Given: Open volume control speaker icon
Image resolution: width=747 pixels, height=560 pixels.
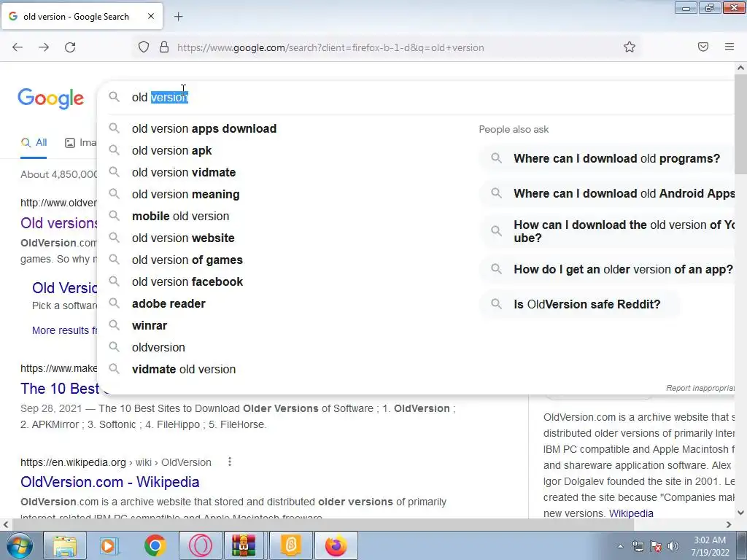Looking at the screenshot, I should 673,546.
